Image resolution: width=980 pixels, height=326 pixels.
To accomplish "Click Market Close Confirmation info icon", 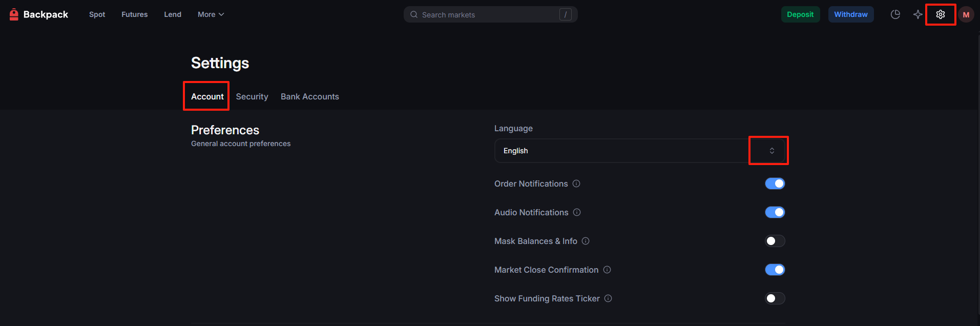I will (x=607, y=270).
